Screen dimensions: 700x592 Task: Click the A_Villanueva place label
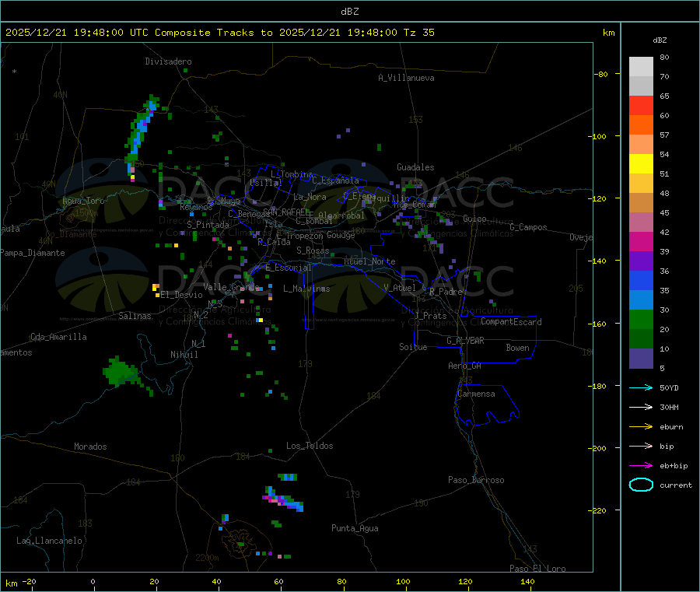click(x=406, y=78)
